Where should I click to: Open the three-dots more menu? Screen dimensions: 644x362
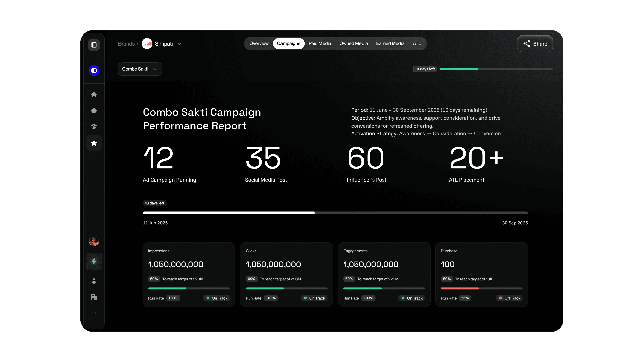(x=94, y=313)
